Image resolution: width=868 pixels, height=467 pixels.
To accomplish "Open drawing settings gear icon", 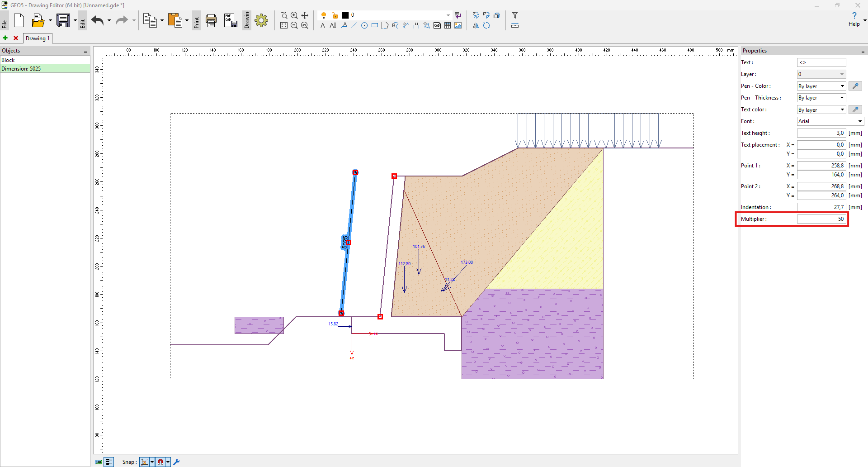I will (261, 20).
